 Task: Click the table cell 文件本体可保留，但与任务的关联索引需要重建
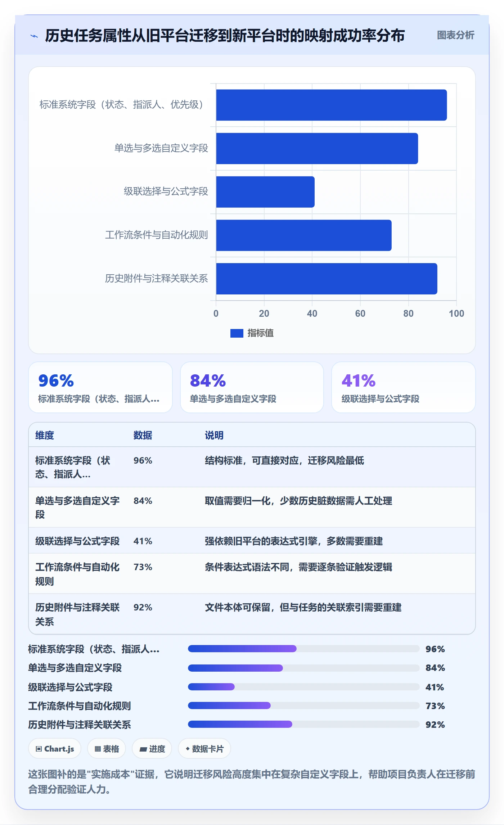pyautogui.click(x=303, y=607)
